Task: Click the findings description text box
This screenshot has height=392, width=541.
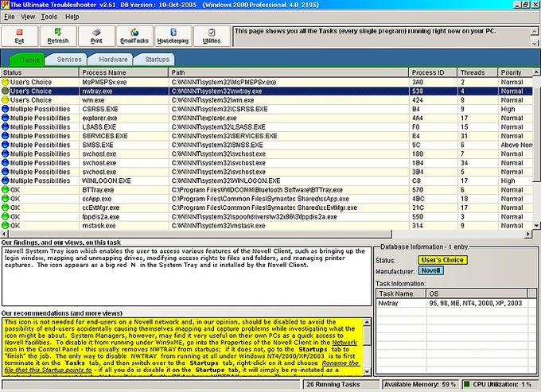Action: coord(186,276)
